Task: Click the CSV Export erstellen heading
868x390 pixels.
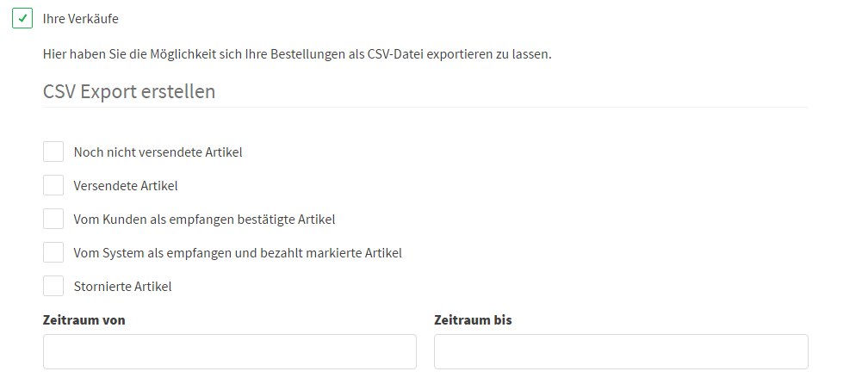Action: click(x=129, y=91)
